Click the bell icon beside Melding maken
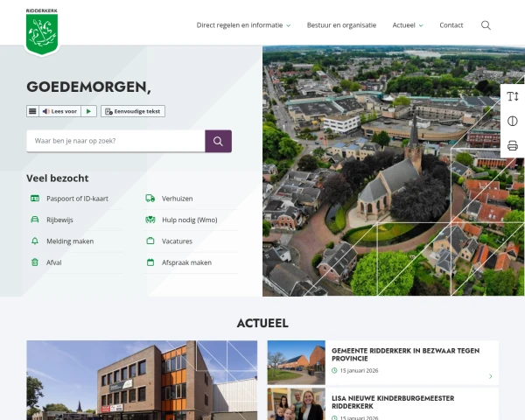The image size is (525, 420). tap(35, 241)
